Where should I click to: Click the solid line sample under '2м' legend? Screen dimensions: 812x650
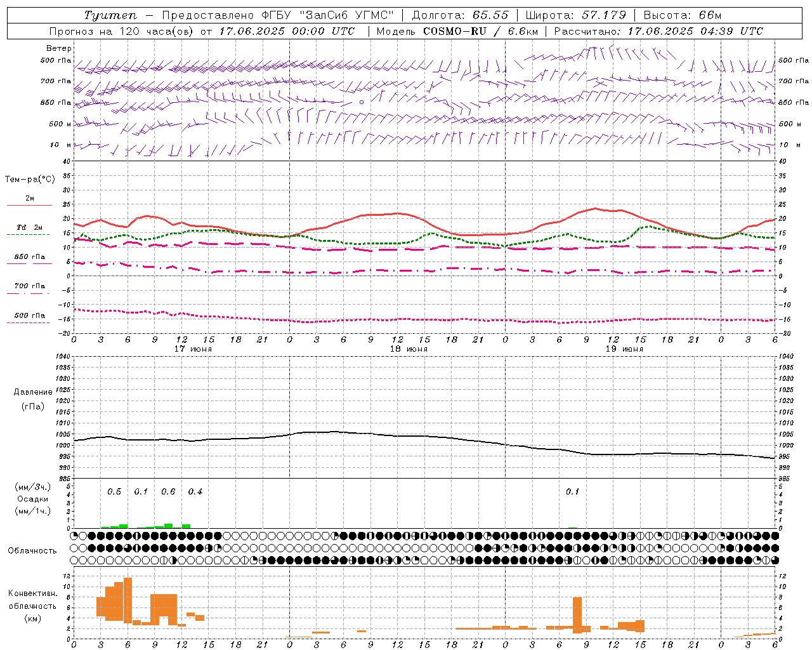29,206
